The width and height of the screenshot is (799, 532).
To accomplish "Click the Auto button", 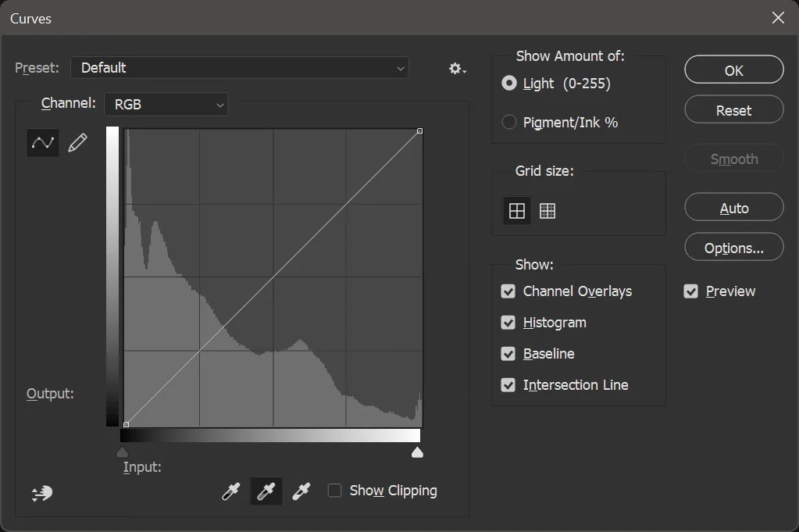I will coord(733,209).
